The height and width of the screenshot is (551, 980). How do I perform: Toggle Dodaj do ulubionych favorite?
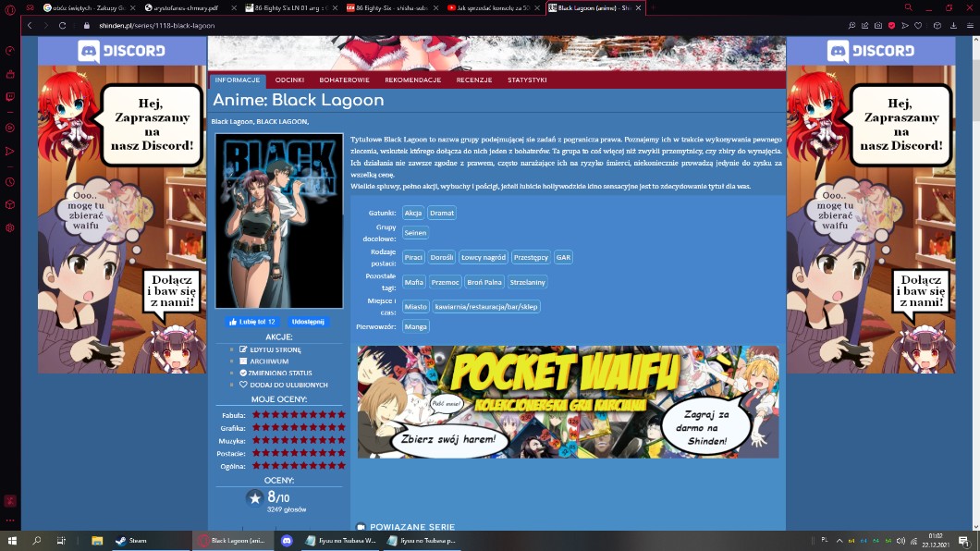click(288, 385)
